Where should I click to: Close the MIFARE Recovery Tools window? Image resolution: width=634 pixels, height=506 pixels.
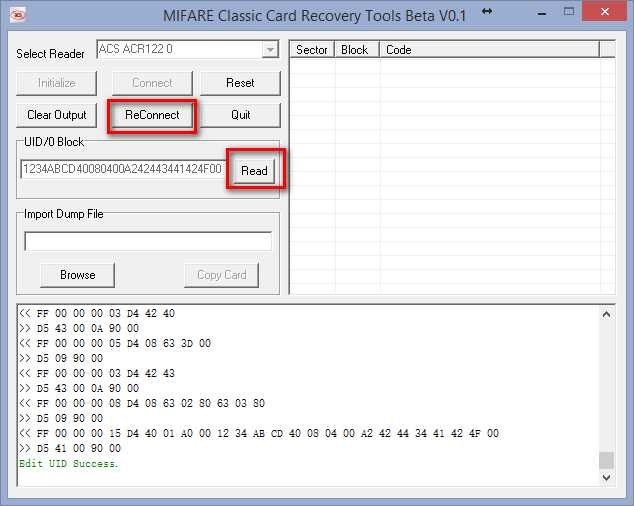[605, 12]
